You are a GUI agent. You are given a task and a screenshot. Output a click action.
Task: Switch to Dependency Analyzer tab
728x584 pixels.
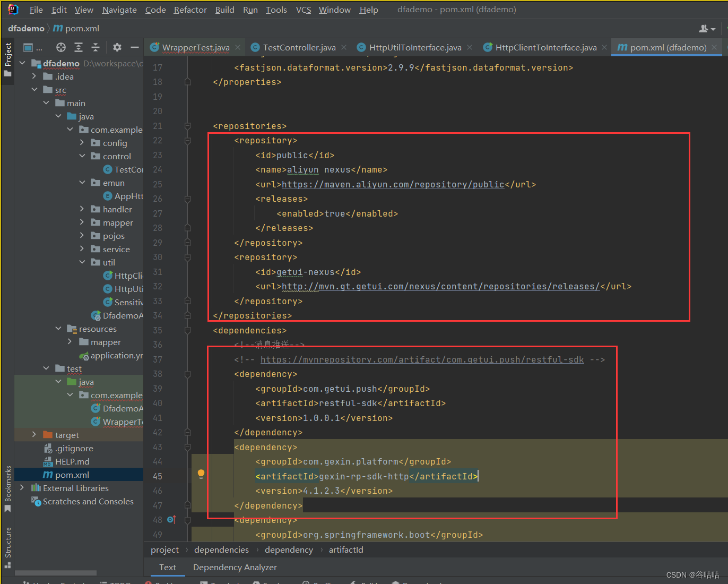tap(235, 568)
